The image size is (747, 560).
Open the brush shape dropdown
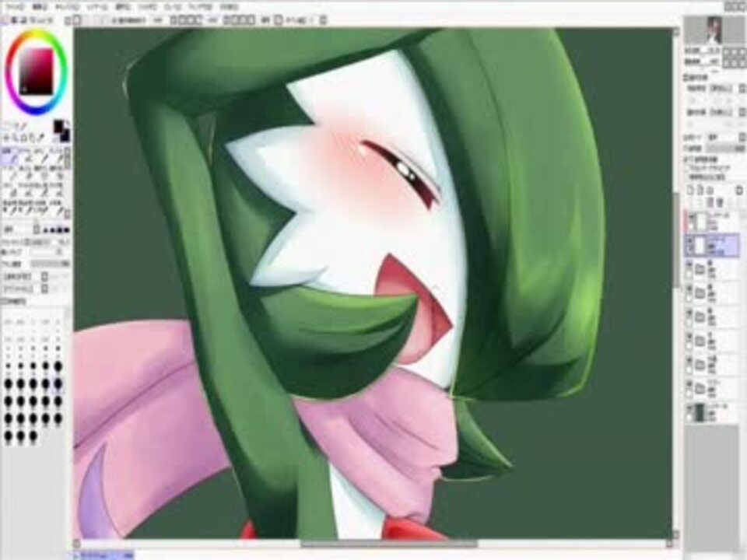(x=45, y=276)
